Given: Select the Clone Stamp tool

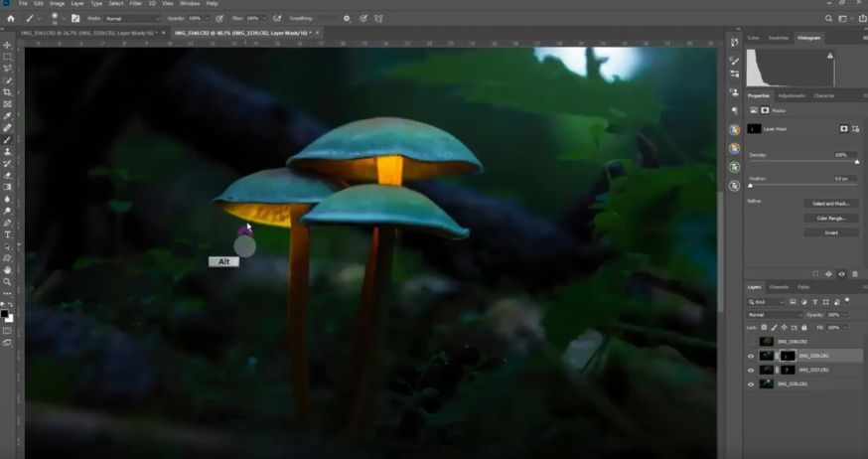Looking at the screenshot, I should (7, 152).
